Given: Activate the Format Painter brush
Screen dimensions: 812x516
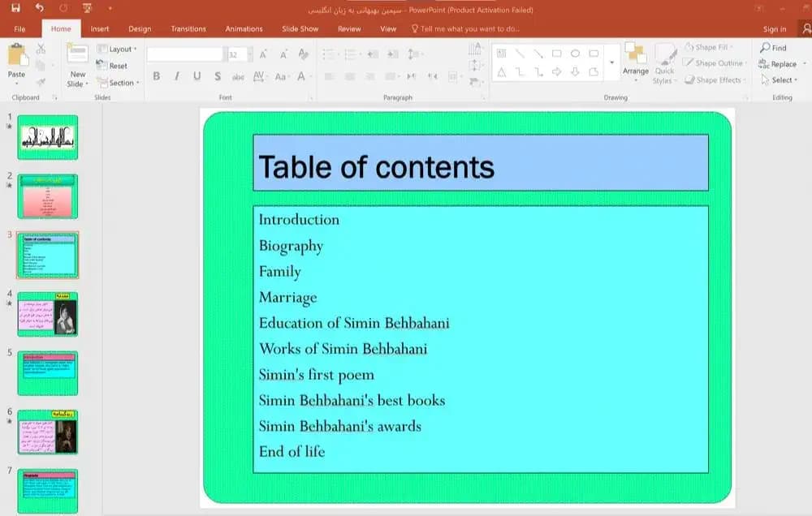Looking at the screenshot, I should [41, 82].
